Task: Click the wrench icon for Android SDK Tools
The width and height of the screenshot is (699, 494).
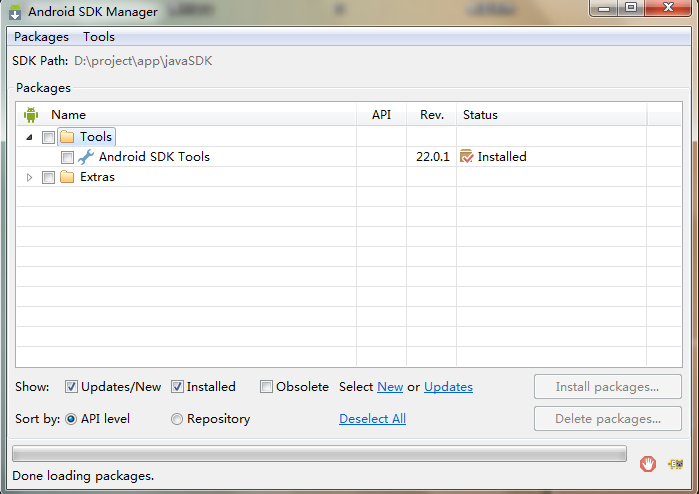Action: 86,157
